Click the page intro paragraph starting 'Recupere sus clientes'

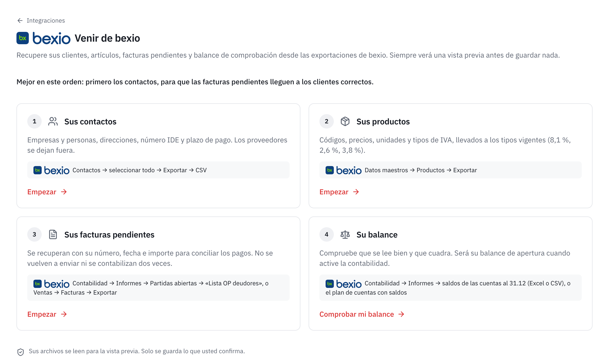288,55
